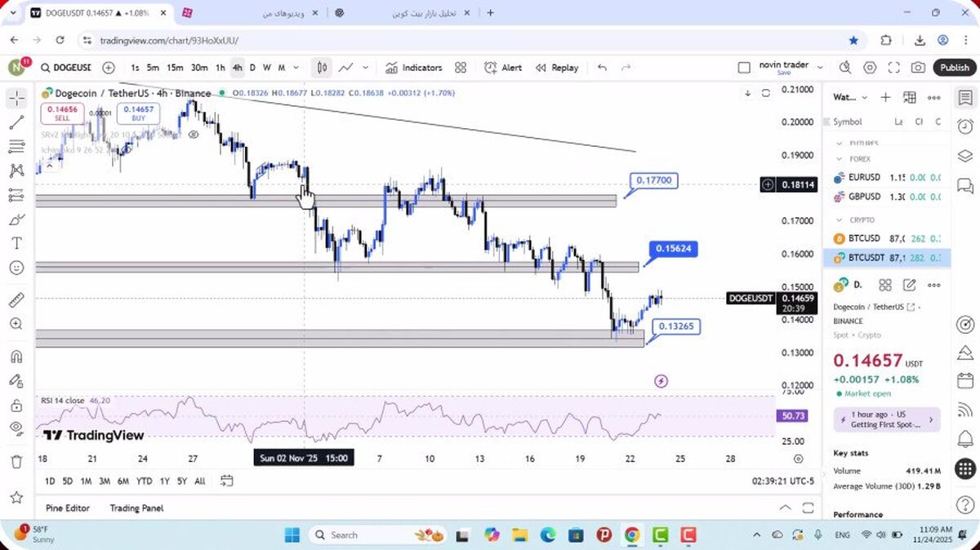The width and height of the screenshot is (980, 550).
Task: Open the Alerts clock panel icon
Action: (x=964, y=126)
